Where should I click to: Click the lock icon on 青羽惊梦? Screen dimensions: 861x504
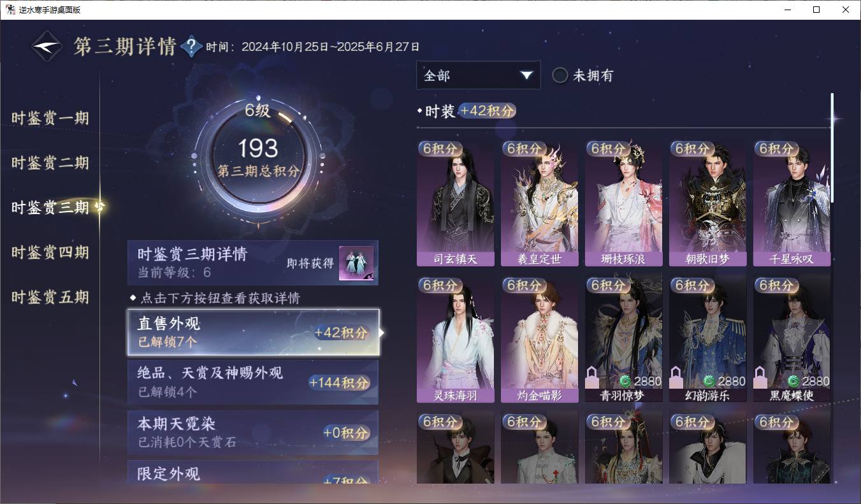pyautogui.click(x=592, y=377)
